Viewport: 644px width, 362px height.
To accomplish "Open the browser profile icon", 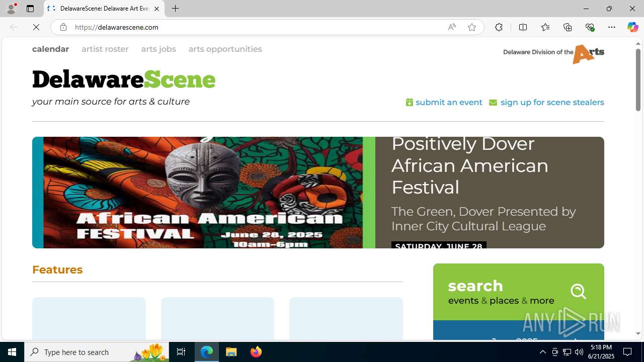I will point(11,9).
